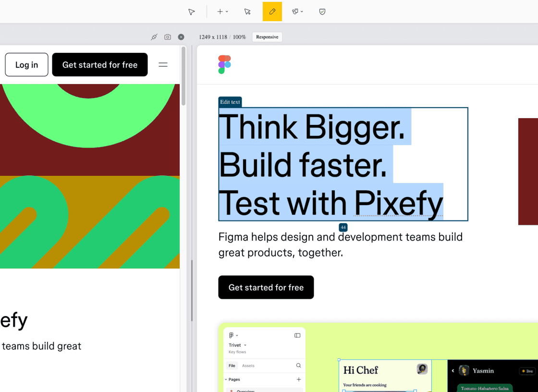538x392 pixels.
Task: Click Yasmin's avatar image
Action: click(x=464, y=370)
